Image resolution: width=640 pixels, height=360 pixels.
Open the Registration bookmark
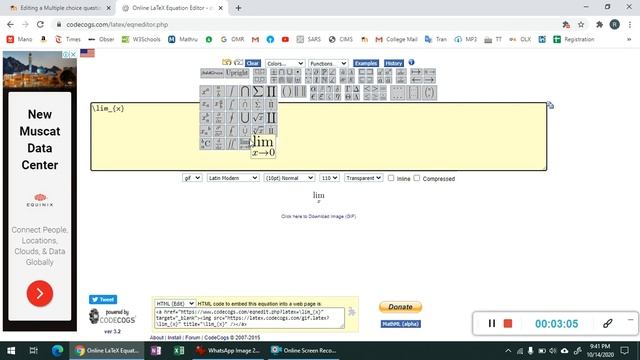click(x=574, y=39)
